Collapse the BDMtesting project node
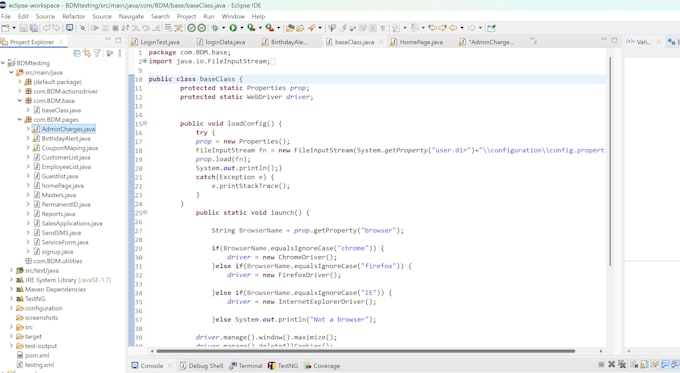This screenshot has width=680, height=373. pyautogui.click(x=3, y=63)
